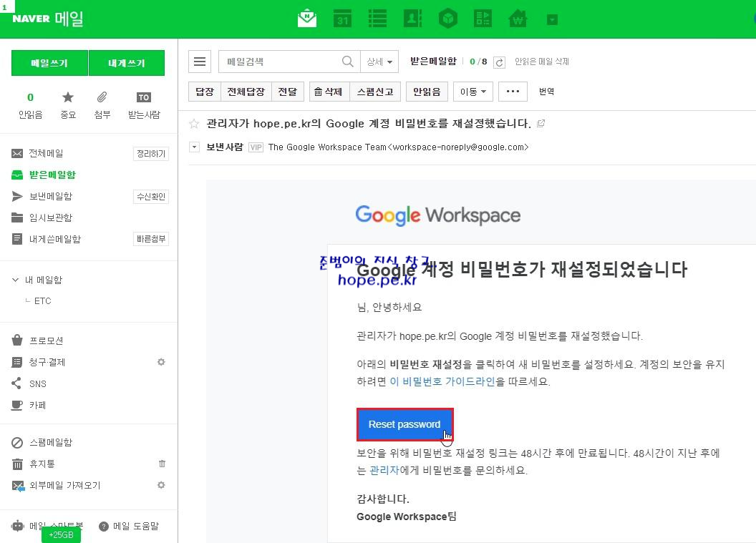Filter by 받는사람 TO icon

point(144,105)
